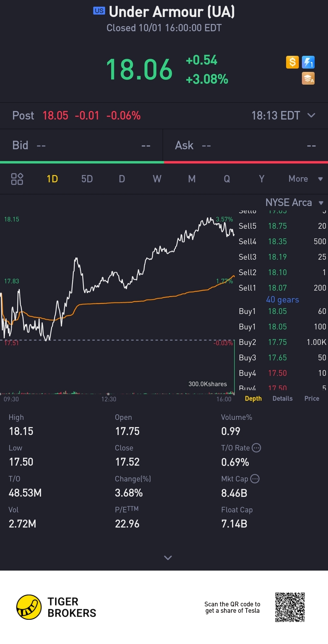Tap the Buy4 17.50 row with quantity 10
This screenshot has height=644, width=328.
[x=282, y=373]
